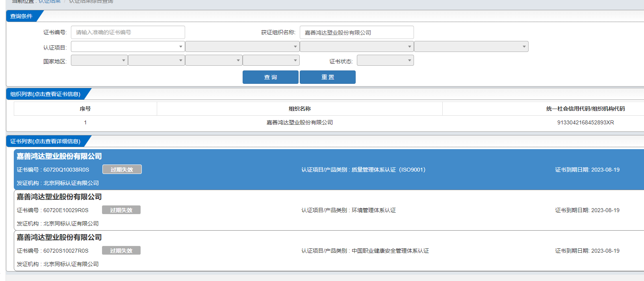Click 过期失效 badge on 环境管理体系 certificate
This screenshot has width=644, height=281.
pos(121,210)
